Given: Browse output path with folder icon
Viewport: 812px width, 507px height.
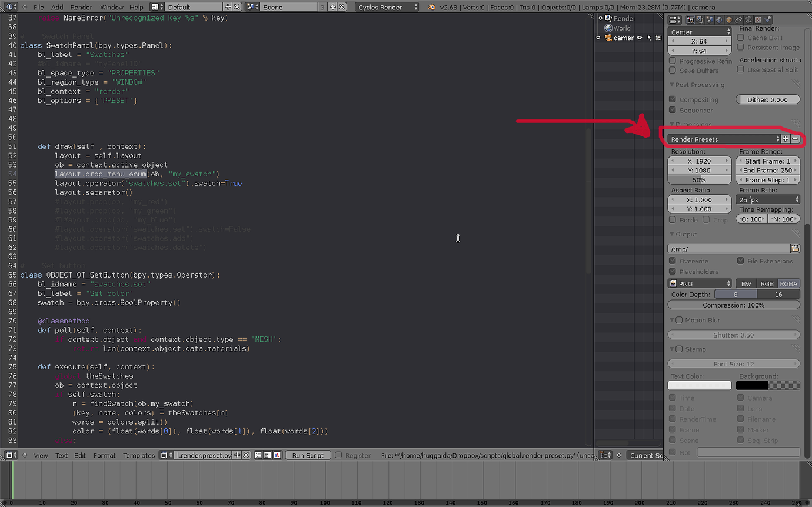Looking at the screenshot, I should [795, 249].
